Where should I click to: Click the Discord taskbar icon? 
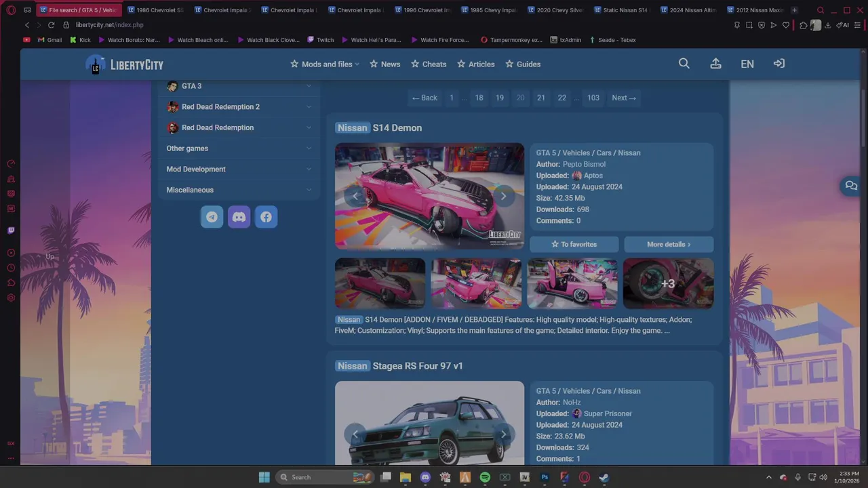pyautogui.click(x=425, y=477)
